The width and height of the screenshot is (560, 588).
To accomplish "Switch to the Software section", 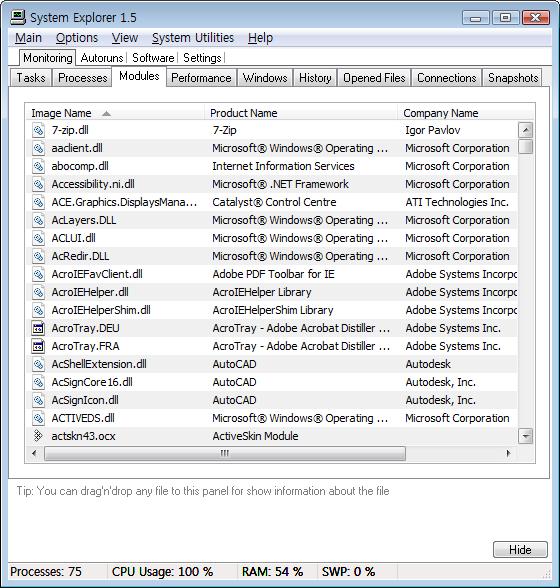I will [x=153, y=58].
